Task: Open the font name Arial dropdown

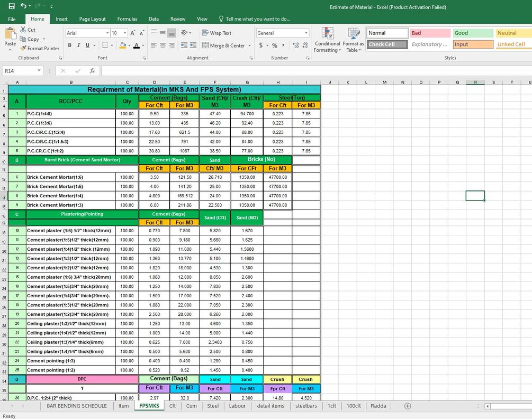Action: coord(107,33)
